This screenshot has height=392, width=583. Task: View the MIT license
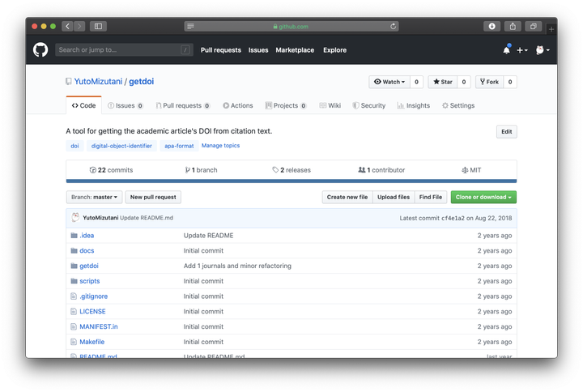pos(471,170)
